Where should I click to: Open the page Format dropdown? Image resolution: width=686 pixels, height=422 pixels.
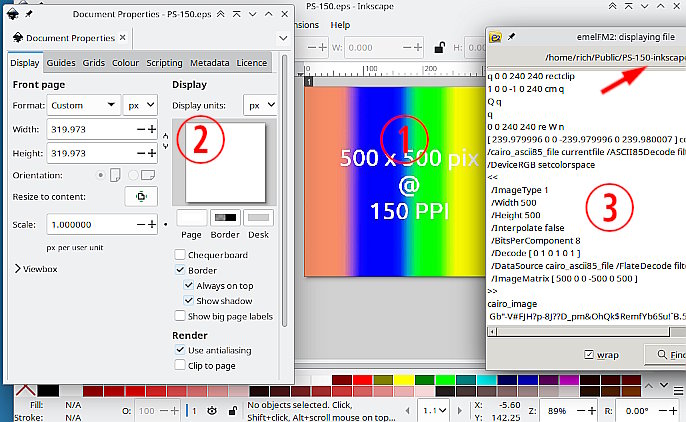click(83, 105)
